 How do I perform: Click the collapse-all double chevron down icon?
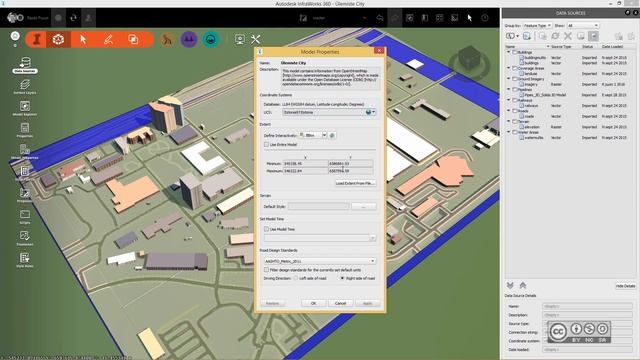tap(510, 285)
